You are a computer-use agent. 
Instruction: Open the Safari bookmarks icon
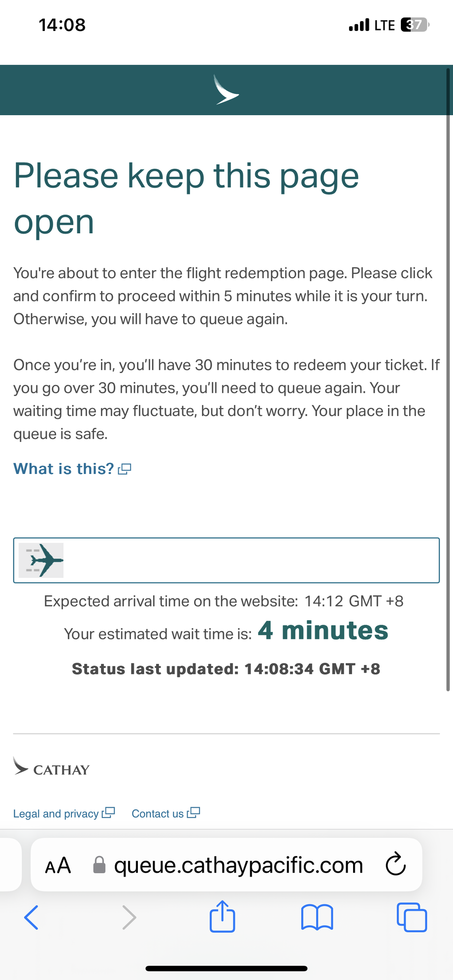(x=317, y=917)
